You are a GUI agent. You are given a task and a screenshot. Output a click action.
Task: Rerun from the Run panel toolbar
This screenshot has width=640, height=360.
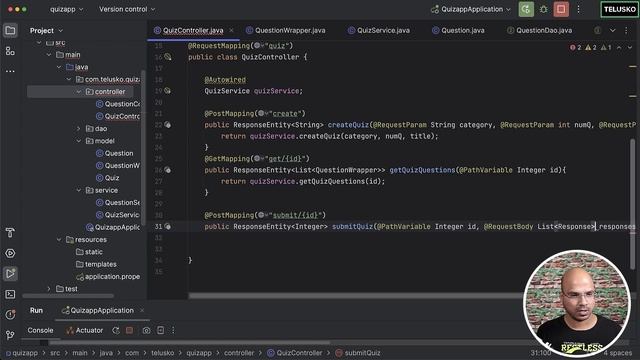(116, 331)
